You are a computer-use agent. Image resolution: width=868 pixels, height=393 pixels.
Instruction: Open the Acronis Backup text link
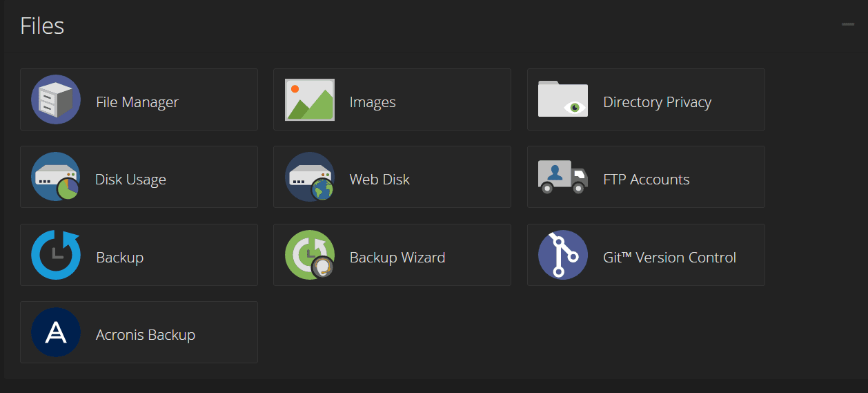tap(146, 335)
